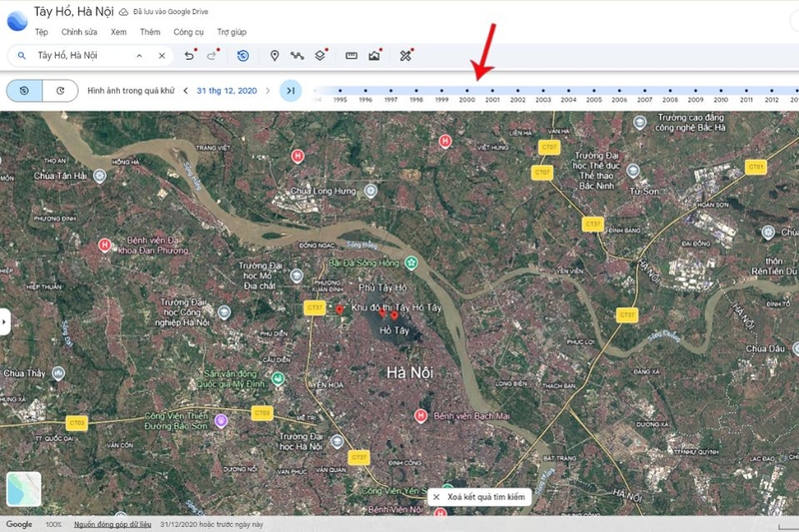Viewport: 799px width, 532px height.
Task: Open the Tệp menu
Action: [41, 32]
